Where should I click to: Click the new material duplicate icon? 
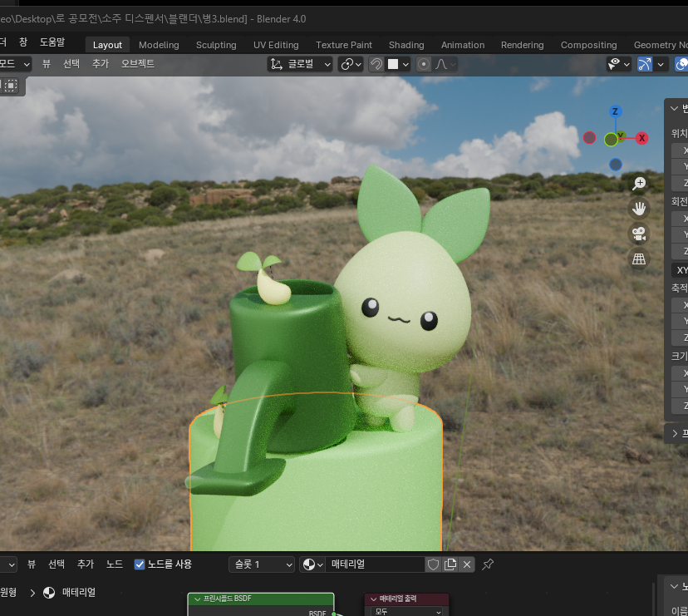tap(450, 564)
